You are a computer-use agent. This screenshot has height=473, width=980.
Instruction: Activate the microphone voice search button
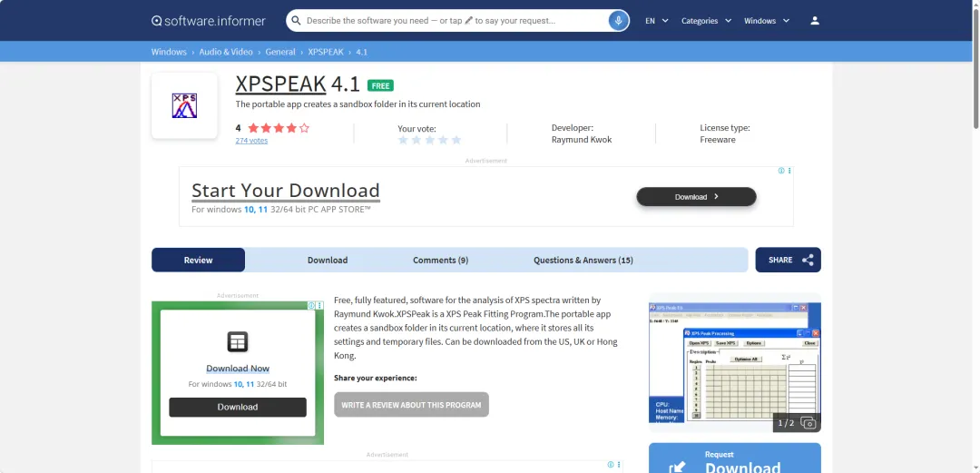tap(618, 21)
